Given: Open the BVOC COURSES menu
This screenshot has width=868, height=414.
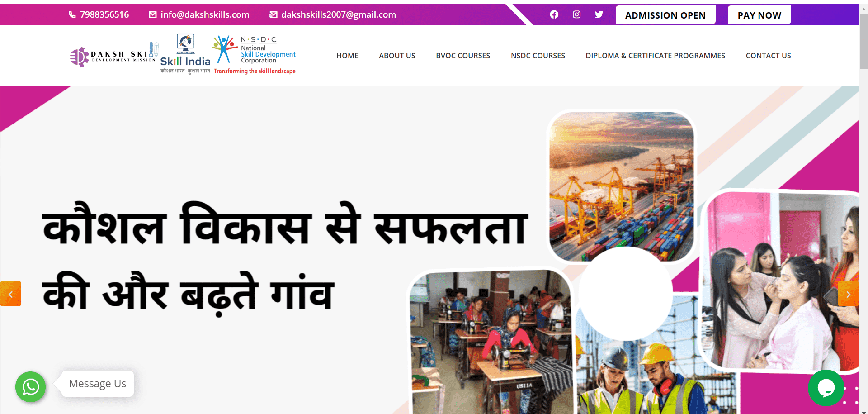Looking at the screenshot, I should 463,56.
